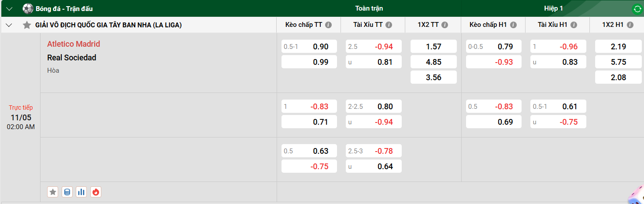The width and height of the screenshot is (644, 204).
Task: Bet full-time handicap 1 at -0.83
Action: [309, 106]
